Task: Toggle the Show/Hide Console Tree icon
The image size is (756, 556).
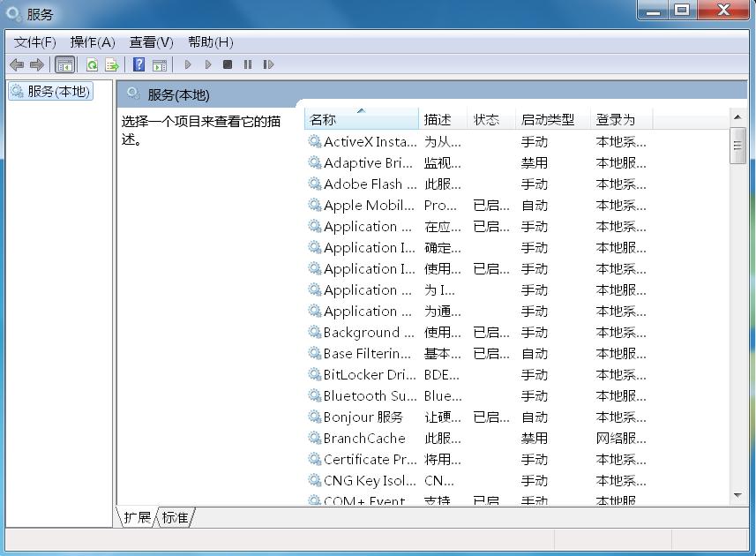Action: (x=64, y=64)
